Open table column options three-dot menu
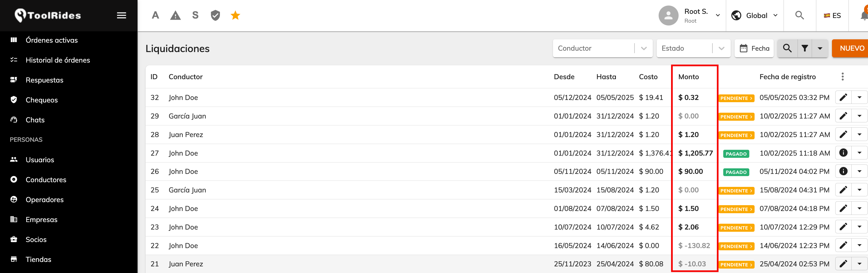This screenshot has height=273, width=868. click(x=842, y=77)
